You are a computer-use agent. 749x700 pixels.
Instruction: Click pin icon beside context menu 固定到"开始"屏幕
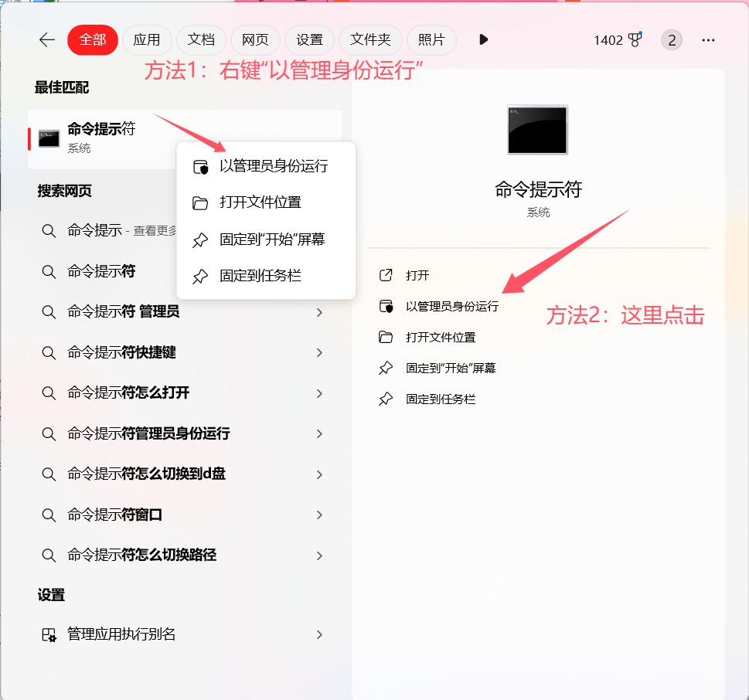200,240
